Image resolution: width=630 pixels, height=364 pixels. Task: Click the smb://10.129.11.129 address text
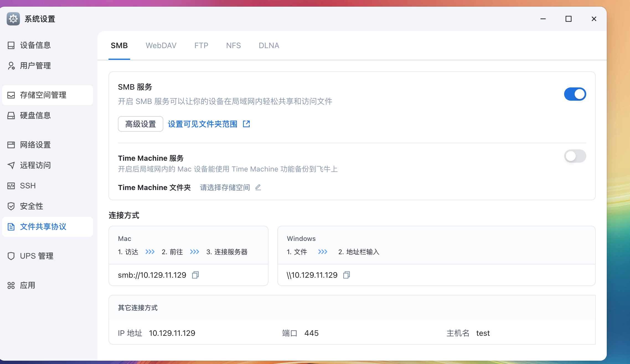tap(152, 275)
